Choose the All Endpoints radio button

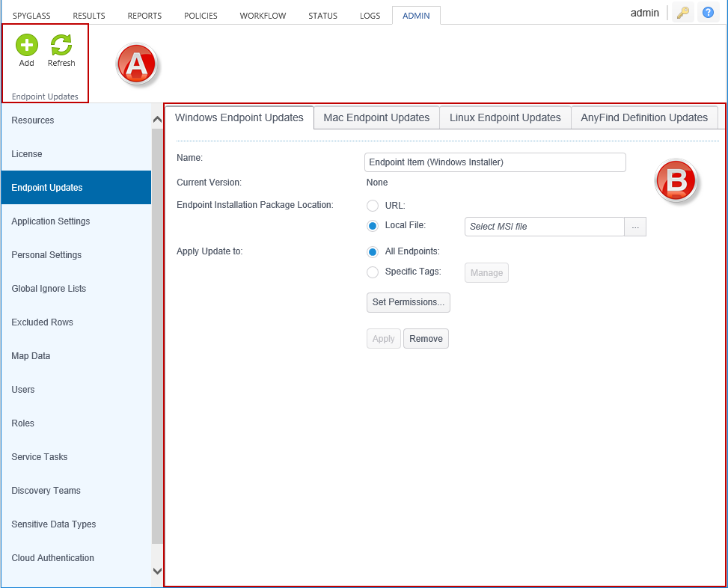(373, 252)
